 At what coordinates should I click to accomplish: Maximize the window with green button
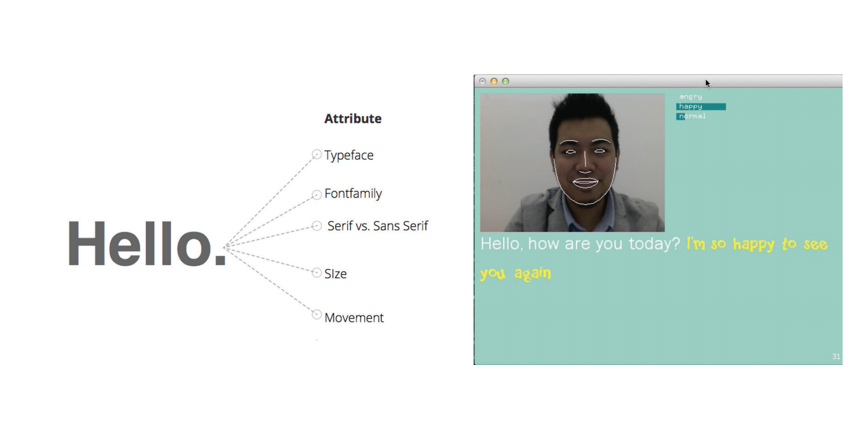coord(506,81)
